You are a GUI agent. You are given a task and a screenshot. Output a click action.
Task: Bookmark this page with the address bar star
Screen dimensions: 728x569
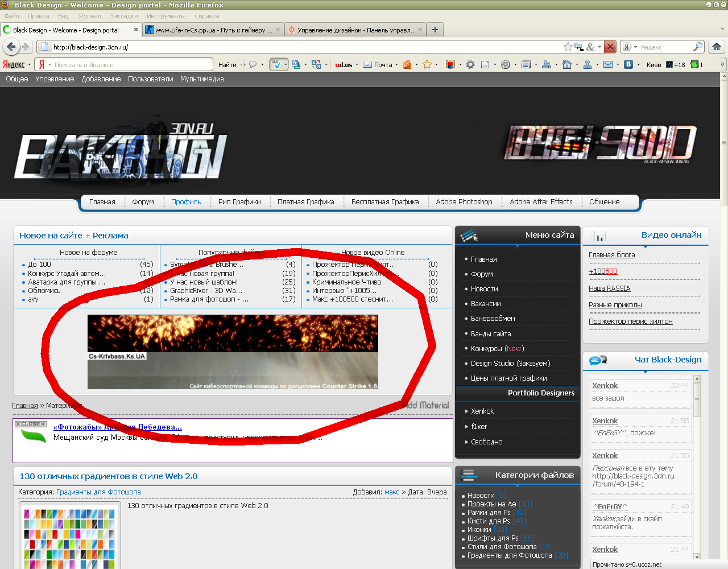pyautogui.click(x=568, y=47)
